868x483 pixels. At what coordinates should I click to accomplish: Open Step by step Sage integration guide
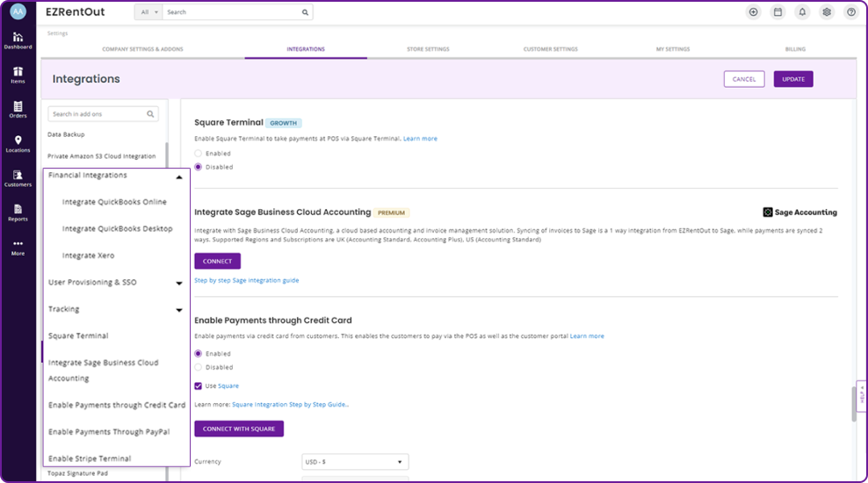246,280
